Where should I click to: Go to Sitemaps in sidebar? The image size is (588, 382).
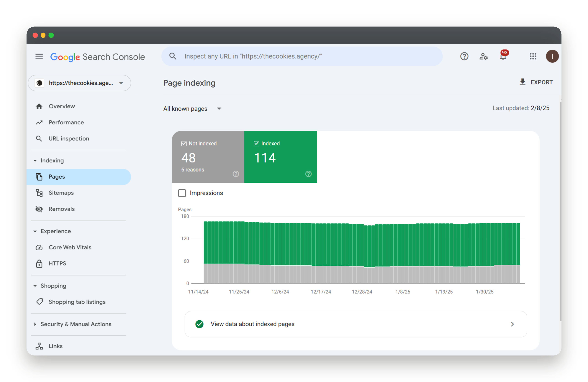click(61, 193)
